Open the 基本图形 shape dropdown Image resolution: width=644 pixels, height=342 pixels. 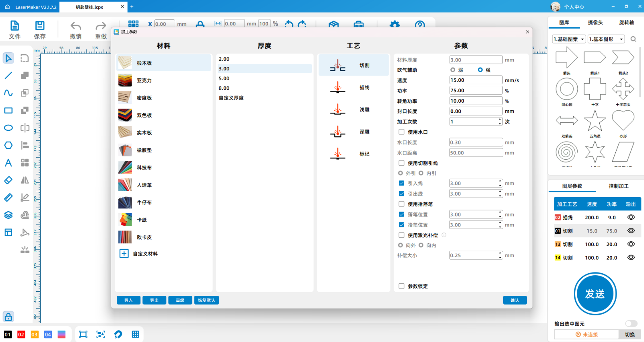pyautogui.click(x=606, y=39)
